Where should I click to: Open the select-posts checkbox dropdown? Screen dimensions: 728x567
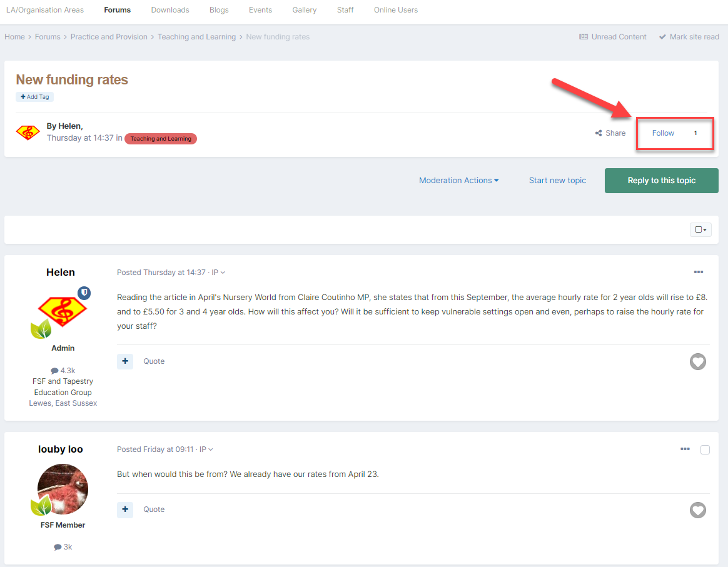coord(700,229)
